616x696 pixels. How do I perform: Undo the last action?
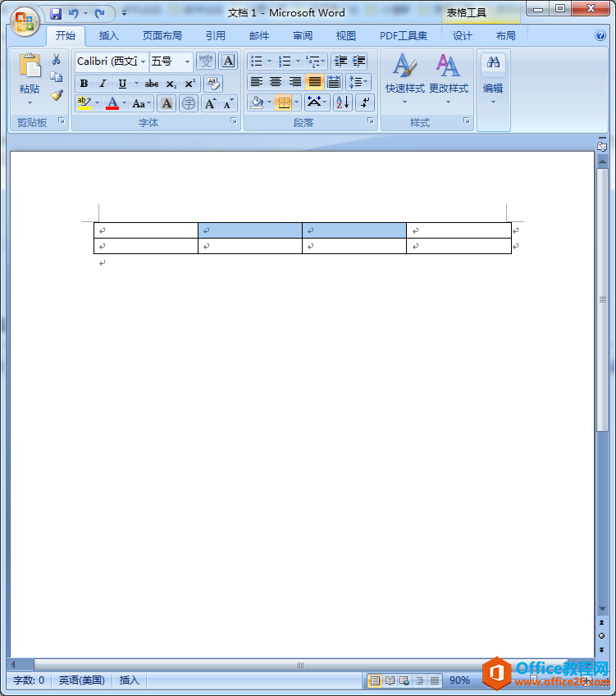73,14
